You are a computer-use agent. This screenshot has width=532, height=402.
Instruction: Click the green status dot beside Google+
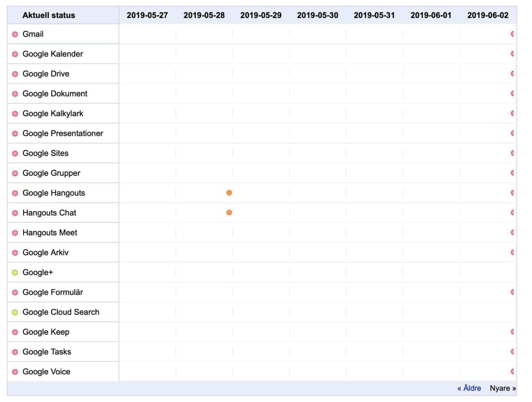point(15,273)
